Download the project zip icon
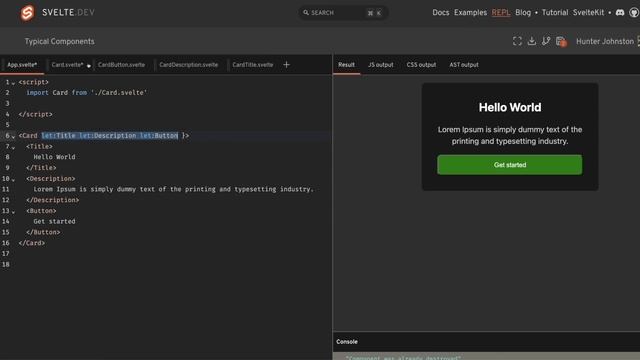This screenshot has width=640, height=360. (531, 41)
